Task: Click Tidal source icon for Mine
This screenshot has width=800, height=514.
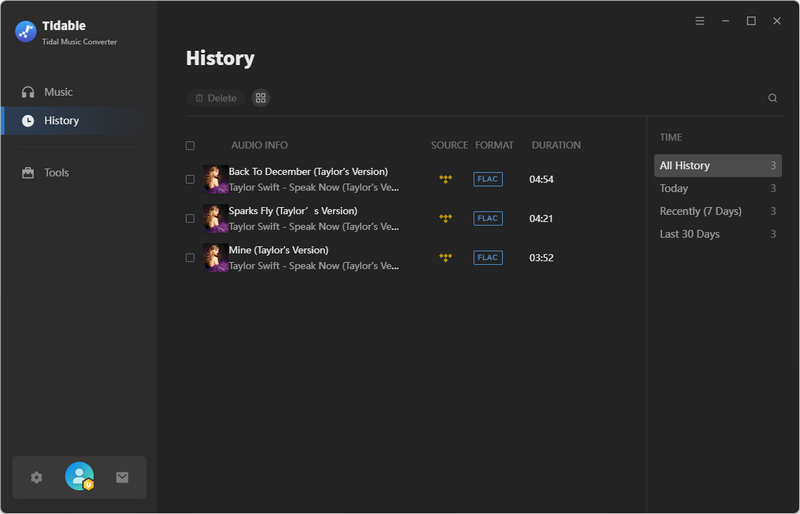Action: (445, 258)
